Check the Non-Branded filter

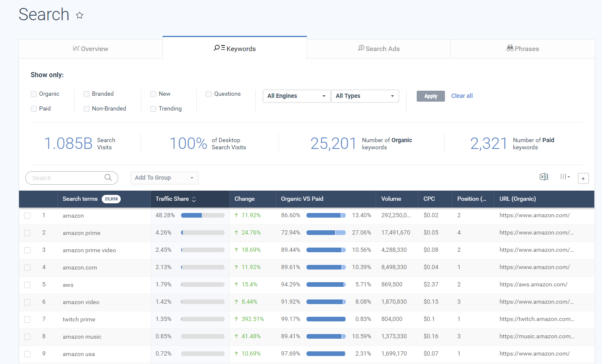(x=87, y=109)
